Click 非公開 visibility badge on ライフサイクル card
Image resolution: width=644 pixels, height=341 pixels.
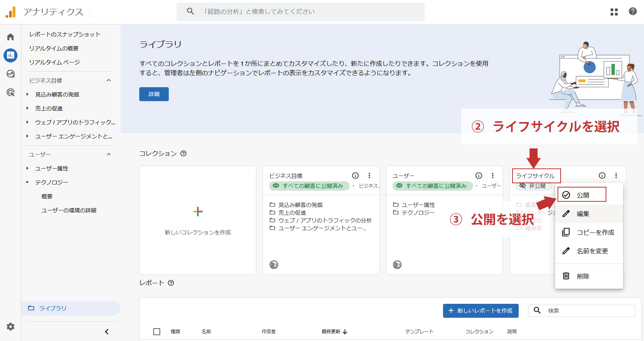point(533,186)
